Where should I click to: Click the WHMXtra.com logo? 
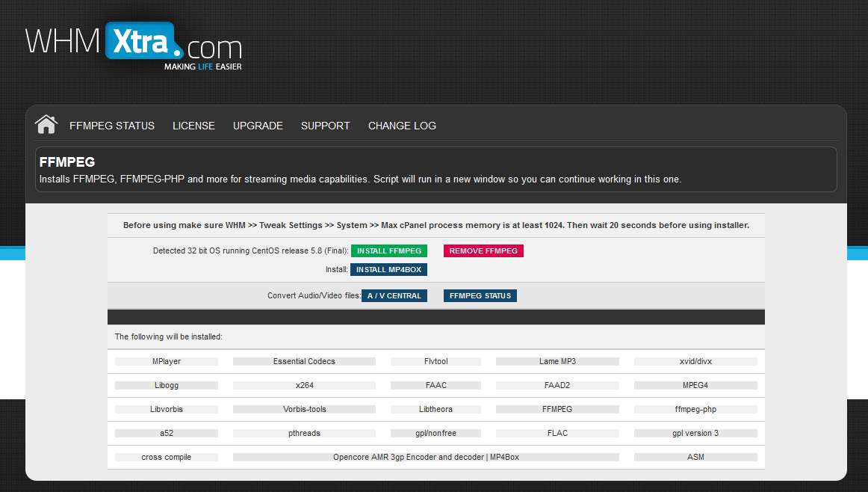coord(134,46)
